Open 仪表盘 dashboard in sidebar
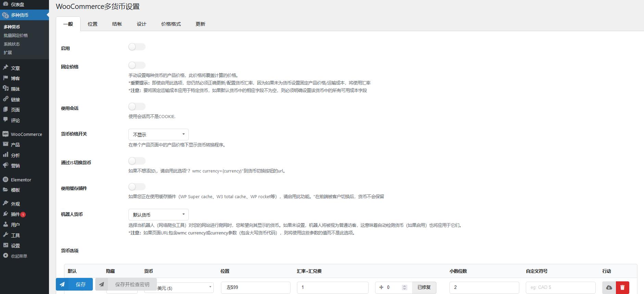The image size is (644, 294). pos(17,4)
